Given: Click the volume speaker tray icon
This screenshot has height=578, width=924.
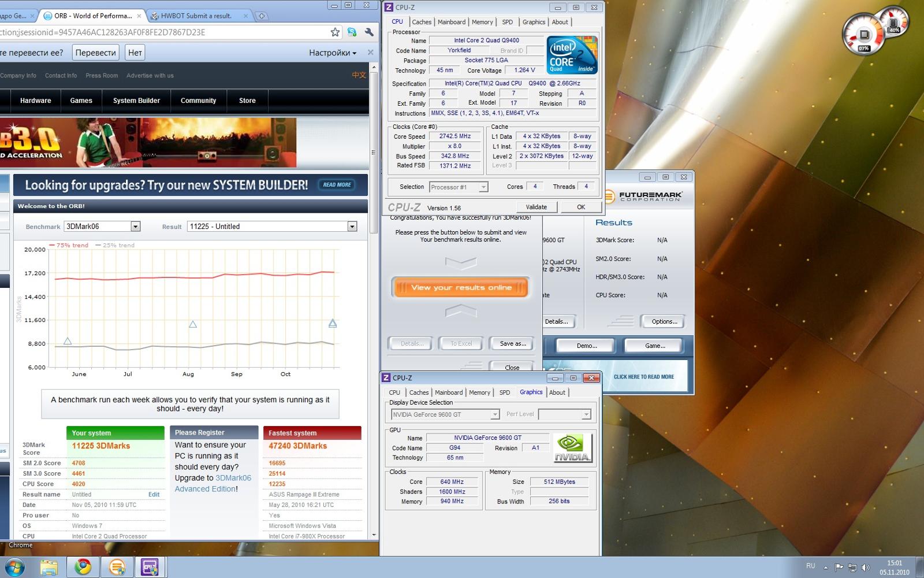Looking at the screenshot, I should click(865, 568).
